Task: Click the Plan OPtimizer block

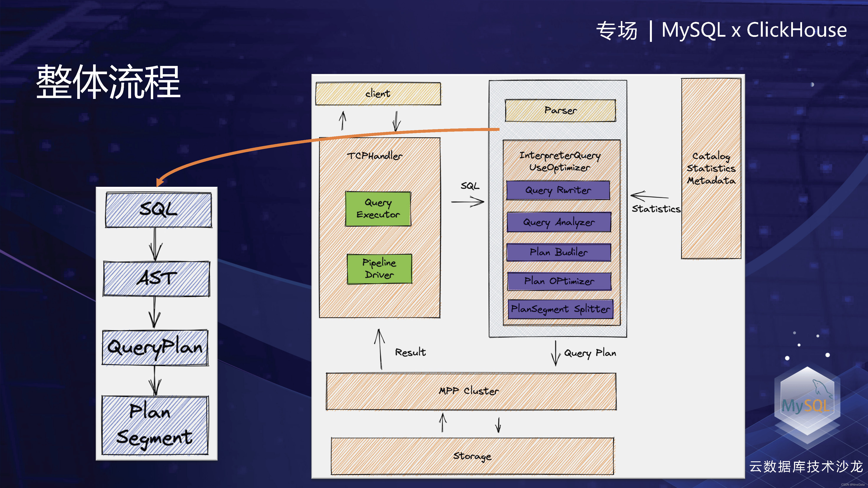Action: tap(559, 281)
